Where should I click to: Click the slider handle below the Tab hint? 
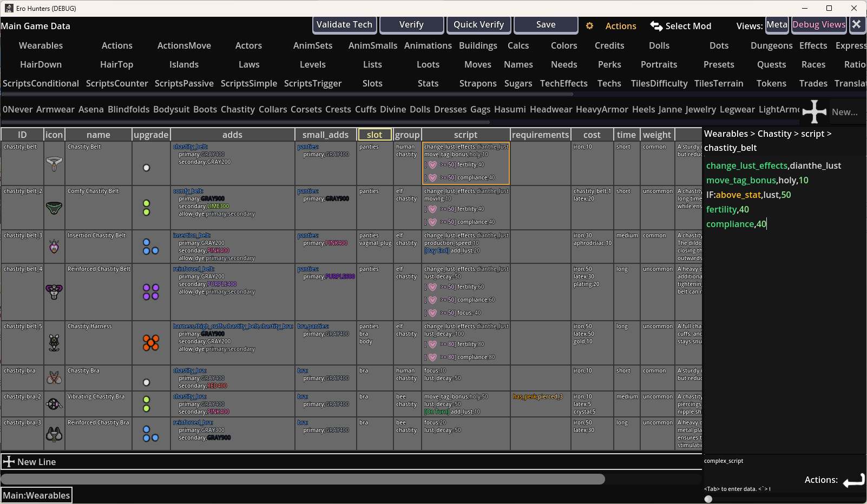pyautogui.click(x=708, y=499)
